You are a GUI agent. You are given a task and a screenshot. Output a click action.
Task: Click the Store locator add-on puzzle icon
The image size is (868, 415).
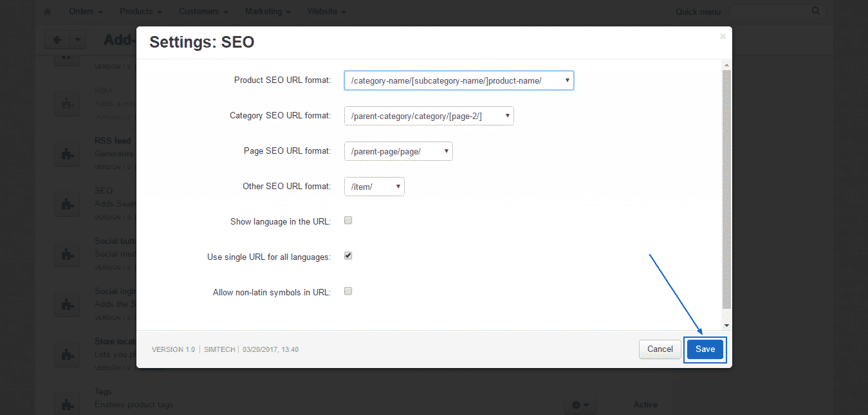(x=67, y=354)
